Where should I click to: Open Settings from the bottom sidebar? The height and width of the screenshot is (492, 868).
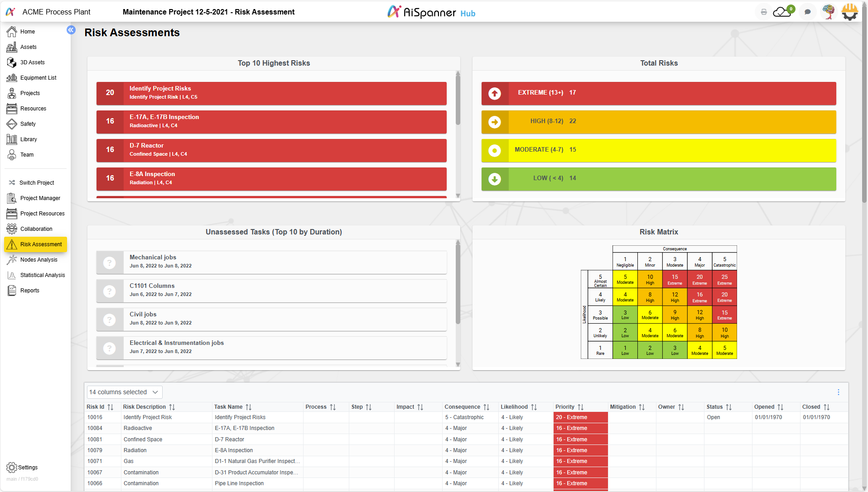[x=22, y=467]
